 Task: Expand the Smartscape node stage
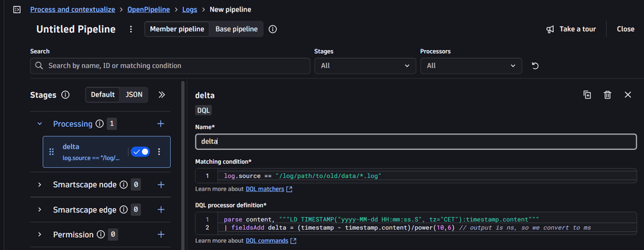click(x=40, y=185)
